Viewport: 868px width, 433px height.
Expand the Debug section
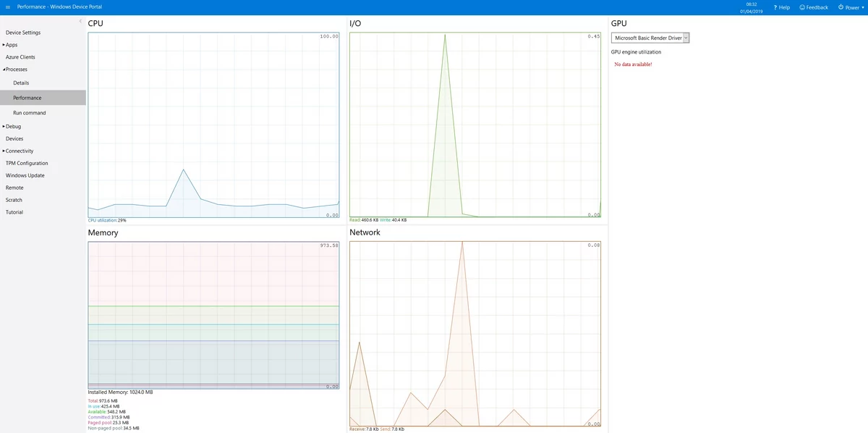tap(12, 127)
